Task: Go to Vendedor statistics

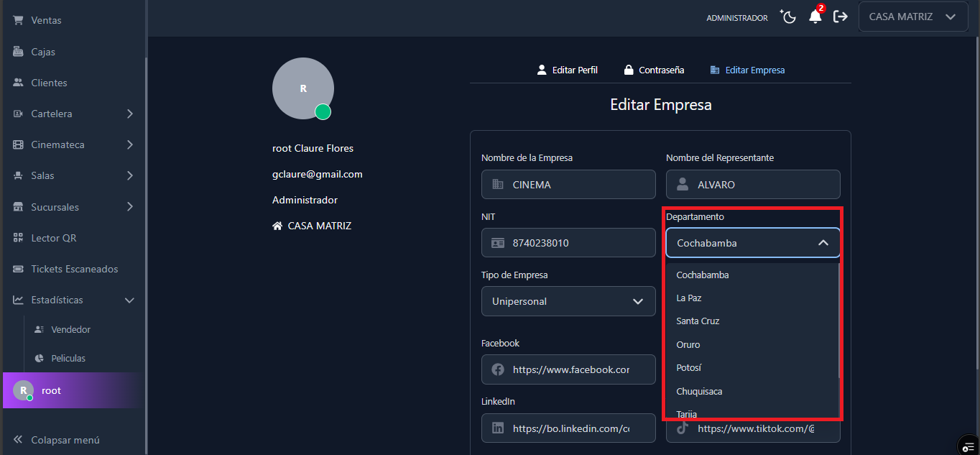Action: (70, 329)
